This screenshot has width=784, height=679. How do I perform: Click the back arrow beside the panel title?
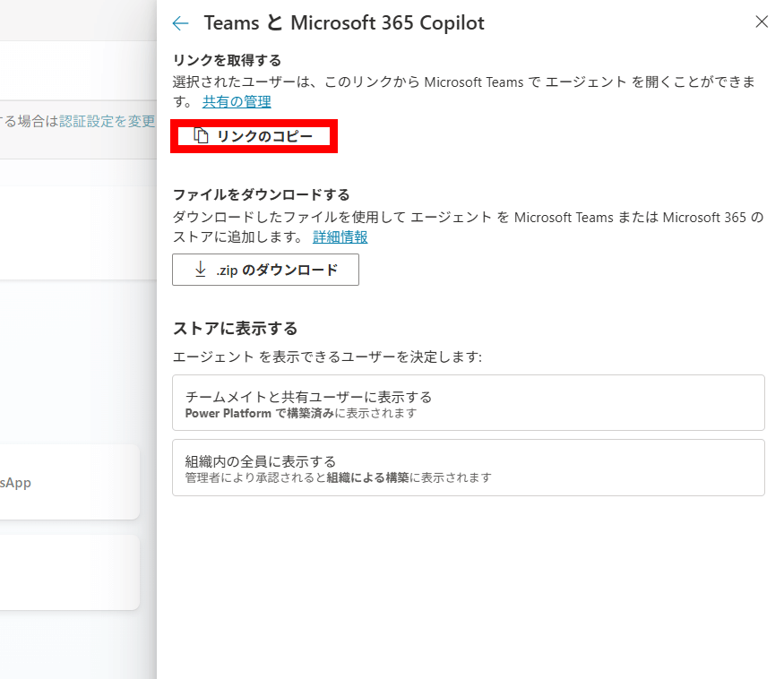pos(181,23)
